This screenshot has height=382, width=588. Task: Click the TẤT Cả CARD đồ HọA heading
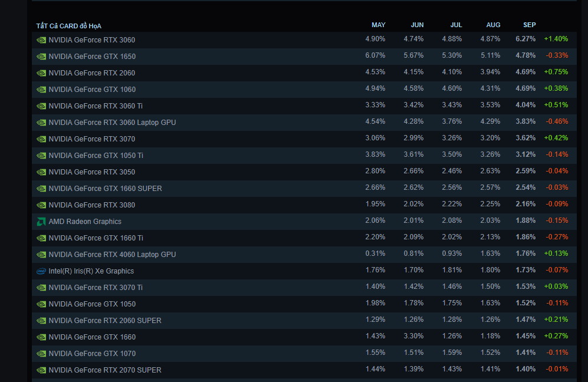coord(68,26)
